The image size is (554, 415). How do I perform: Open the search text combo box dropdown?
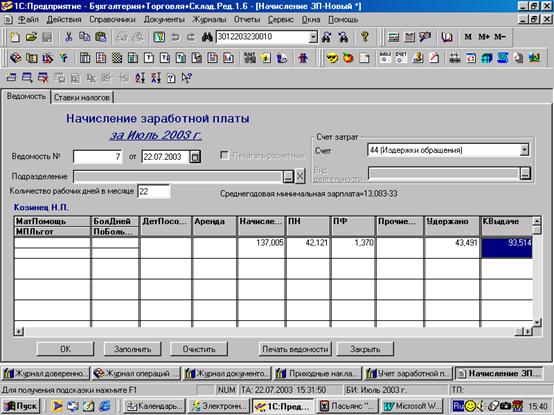click(x=313, y=37)
